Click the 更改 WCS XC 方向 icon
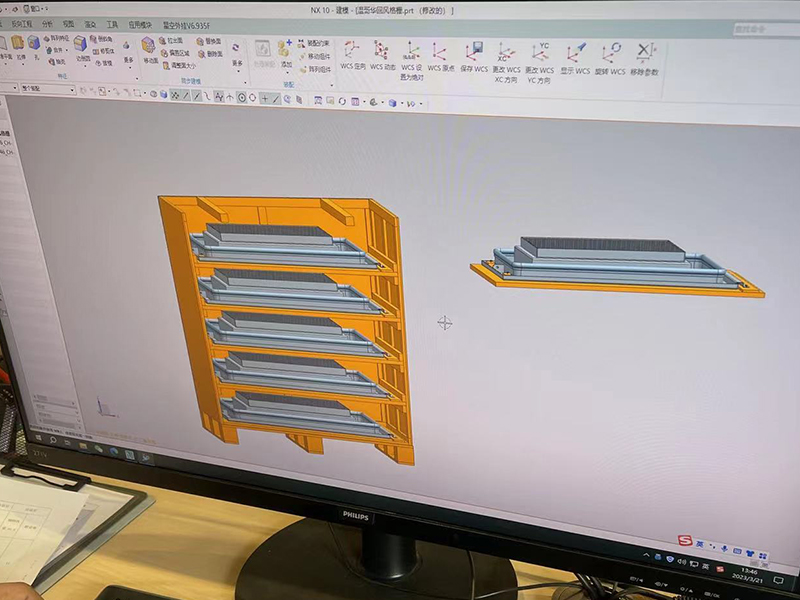Viewport: 800px width, 600px height. pos(506,52)
